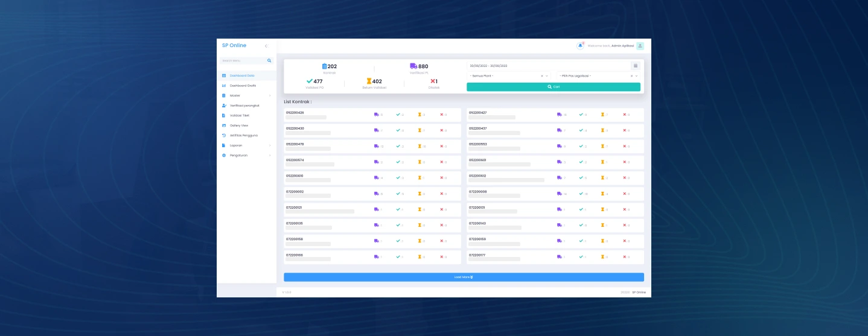
Task: Click the Aktifitas Pengguna history icon
Action: tap(224, 135)
